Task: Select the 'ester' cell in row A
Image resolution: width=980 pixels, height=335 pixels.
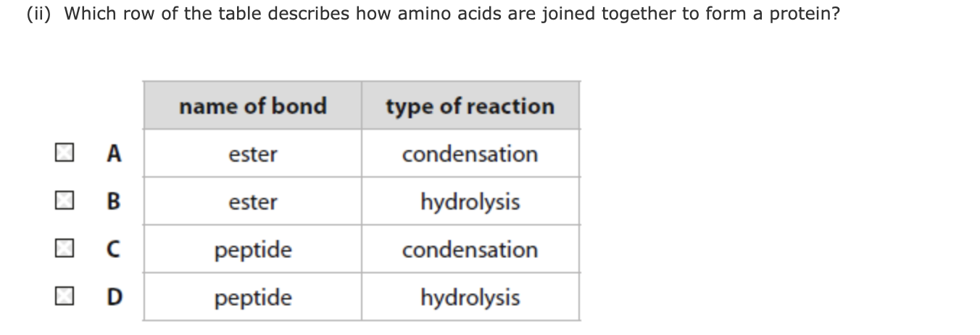Action: 252,154
